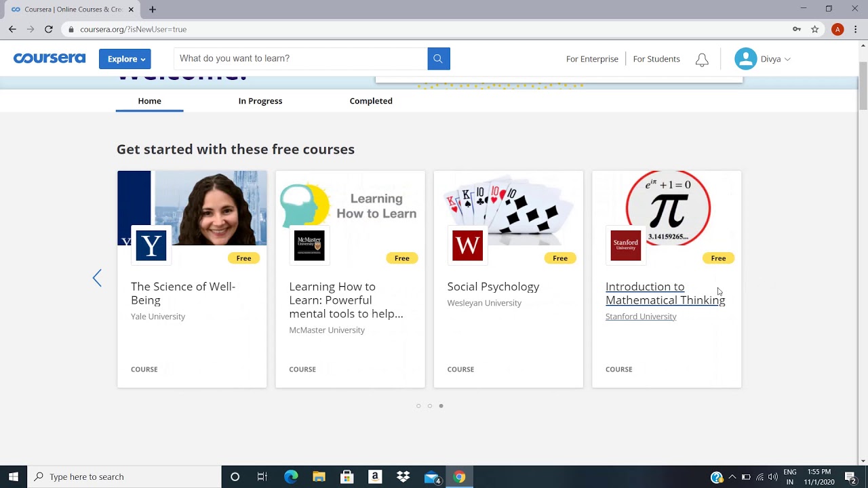Expand the Explore dropdown
The height and width of the screenshot is (488, 868).
[x=125, y=59]
